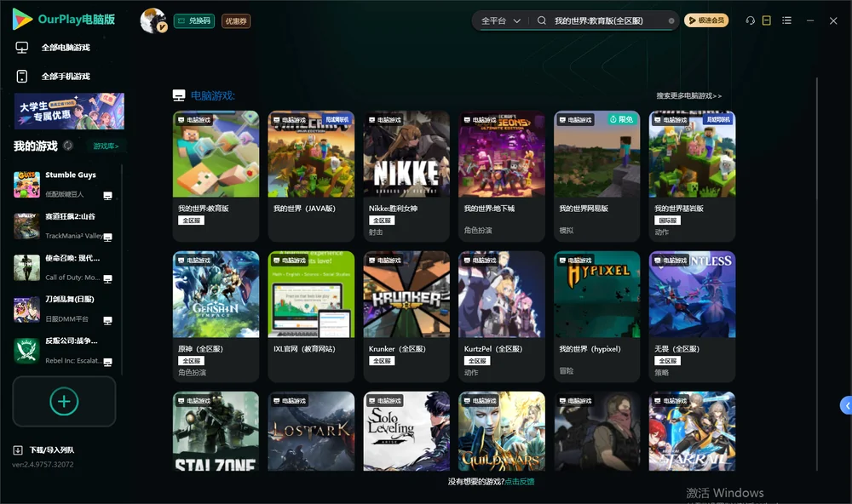Open the 我的世界网易版 game card

(597, 176)
